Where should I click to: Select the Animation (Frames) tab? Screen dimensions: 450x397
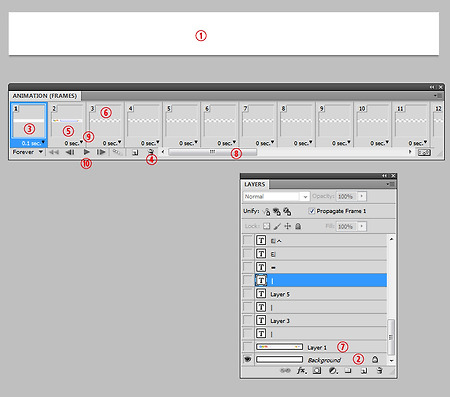(45, 96)
